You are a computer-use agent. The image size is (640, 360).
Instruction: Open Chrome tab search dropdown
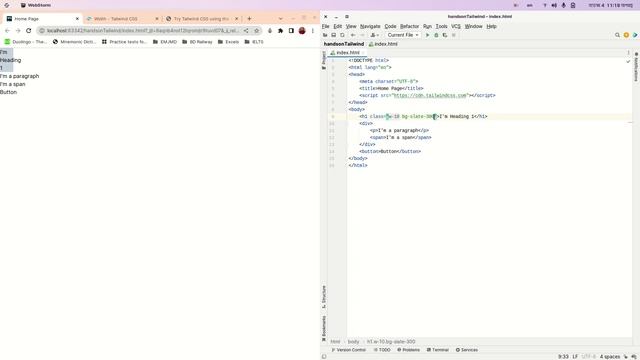(280, 19)
